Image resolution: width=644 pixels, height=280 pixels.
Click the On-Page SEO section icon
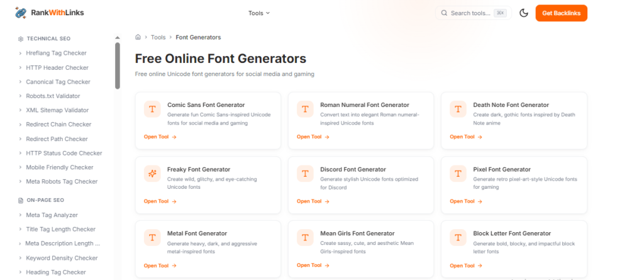pos(21,201)
